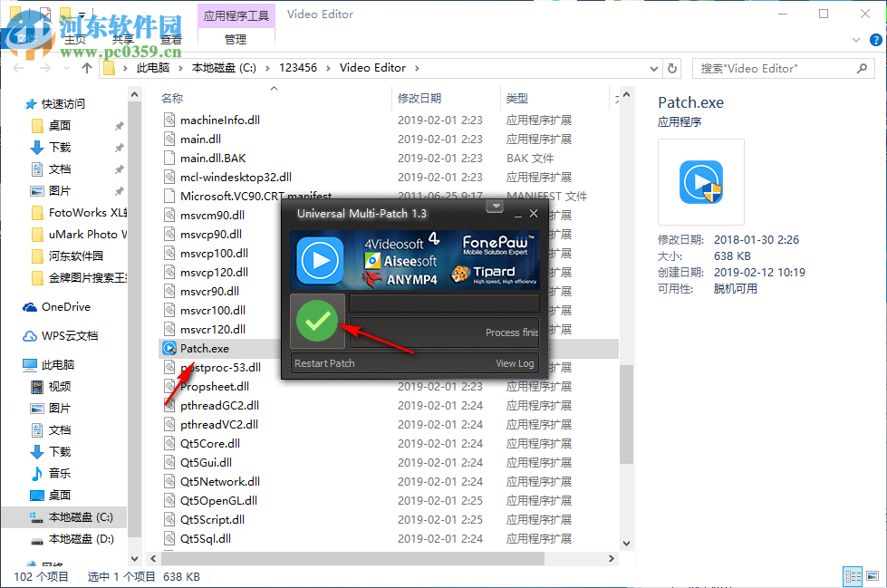The height and width of the screenshot is (588, 887).
Task: Click the up arrow navigation icon in Explorer
Action: (86, 67)
